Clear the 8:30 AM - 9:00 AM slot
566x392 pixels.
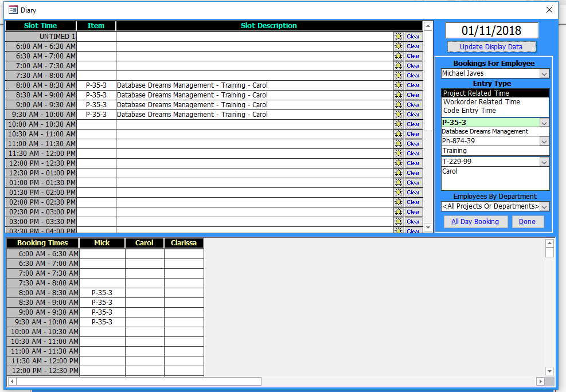tap(413, 95)
